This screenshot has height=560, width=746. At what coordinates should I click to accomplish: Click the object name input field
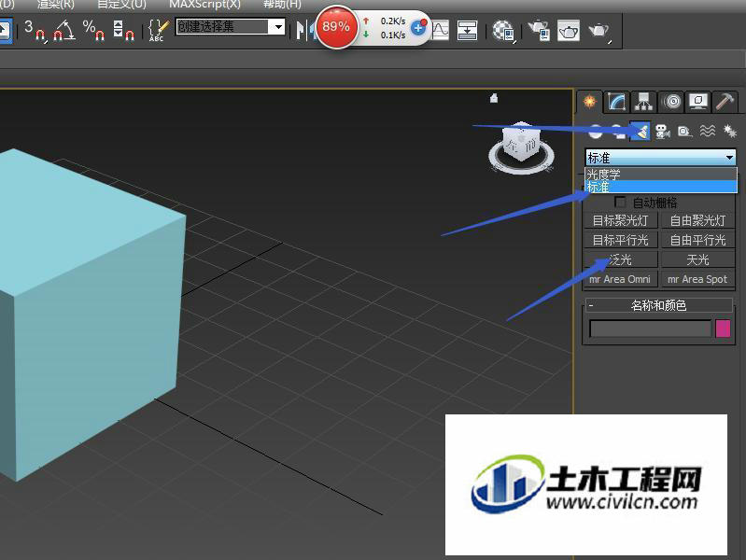point(651,329)
